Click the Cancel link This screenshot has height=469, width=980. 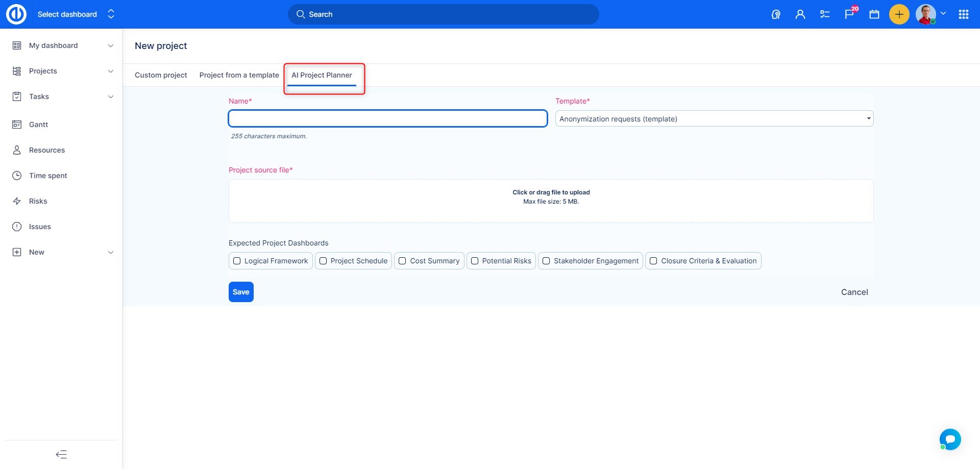point(854,292)
